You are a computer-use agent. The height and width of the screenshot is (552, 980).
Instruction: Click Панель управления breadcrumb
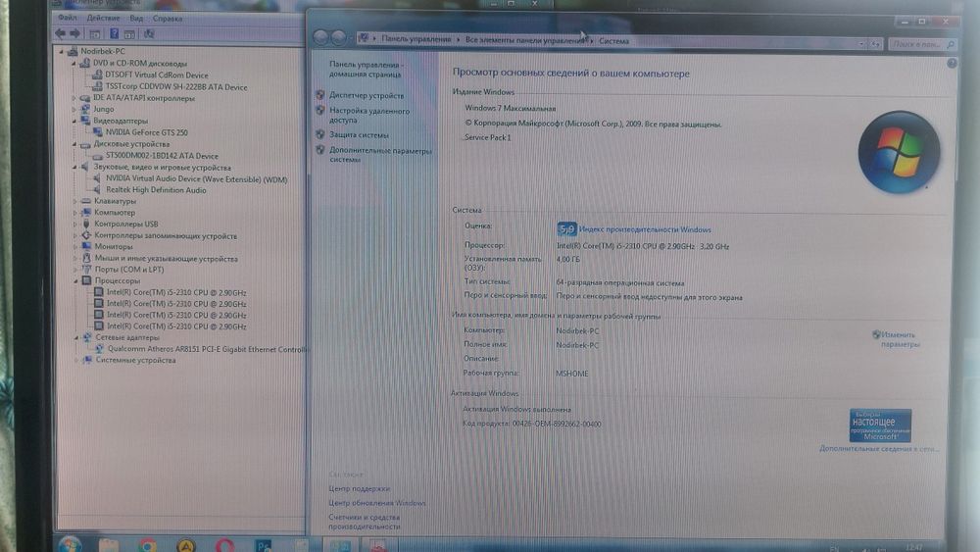point(416,39)
